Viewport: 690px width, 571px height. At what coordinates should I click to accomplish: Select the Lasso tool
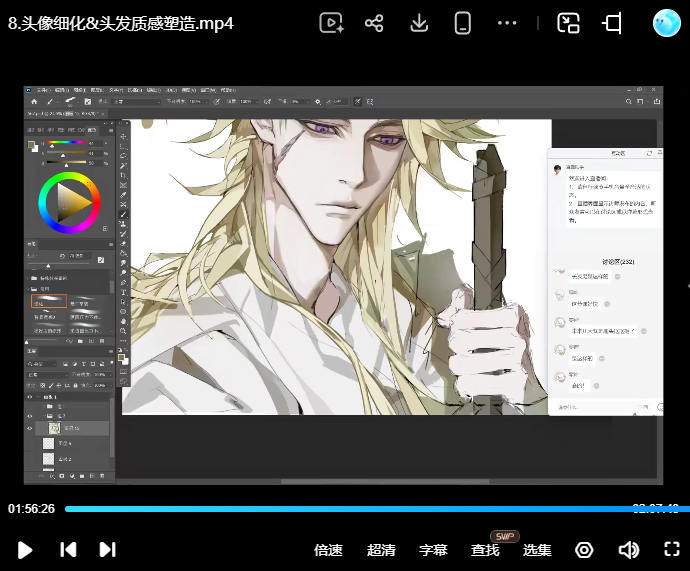[x=124, y=156]
